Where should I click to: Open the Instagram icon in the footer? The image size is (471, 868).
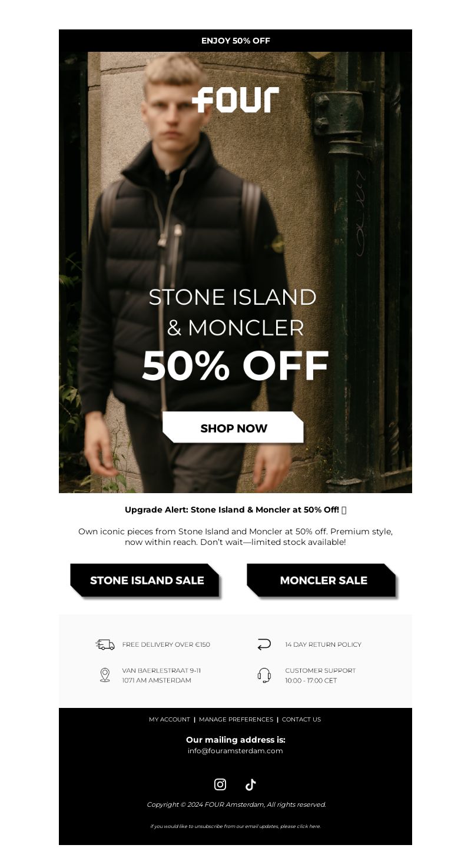click(x=220, y=784)
